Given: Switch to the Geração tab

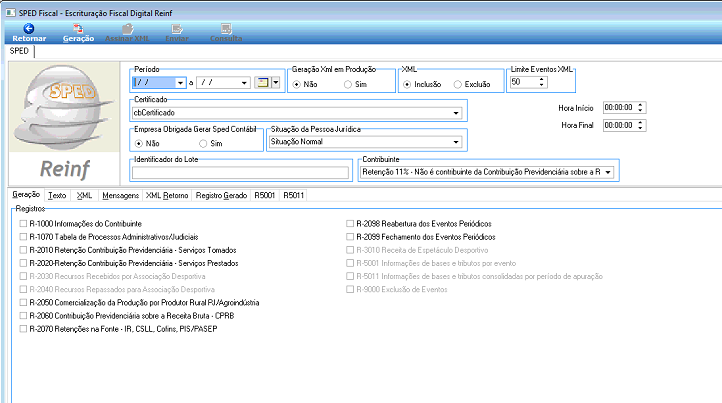Looking at the screenshot, I should [26, 195].
